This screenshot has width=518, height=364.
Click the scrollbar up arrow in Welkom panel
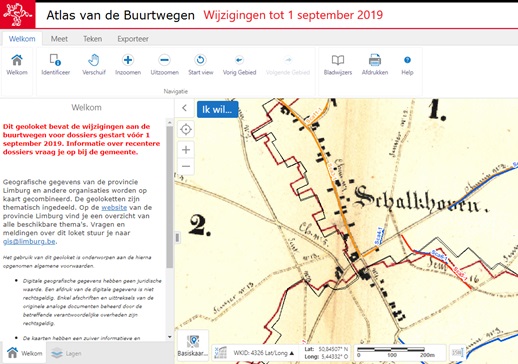click(170, 122)
